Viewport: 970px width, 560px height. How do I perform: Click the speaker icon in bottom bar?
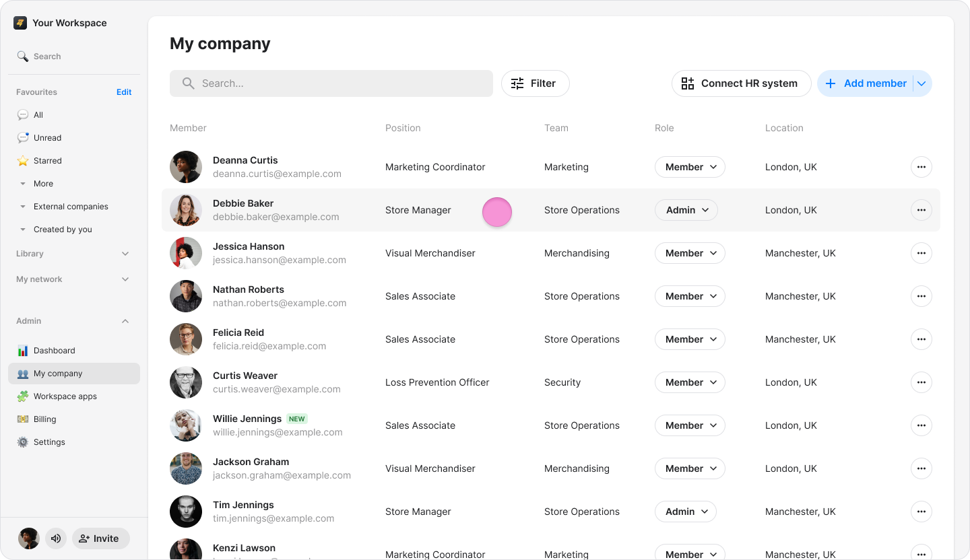coord(56,538)
